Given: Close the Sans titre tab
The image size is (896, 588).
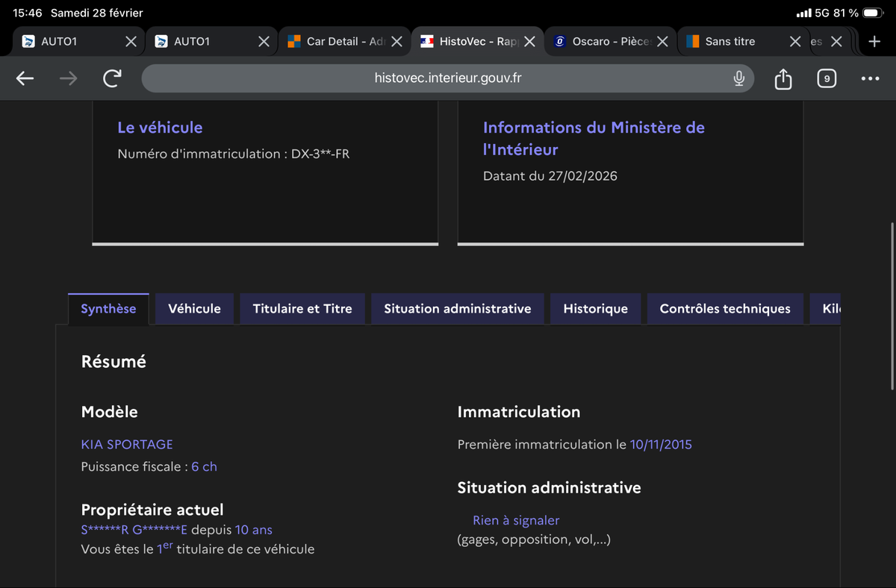Looking at the screenshot, I should [x=795, y=42].
